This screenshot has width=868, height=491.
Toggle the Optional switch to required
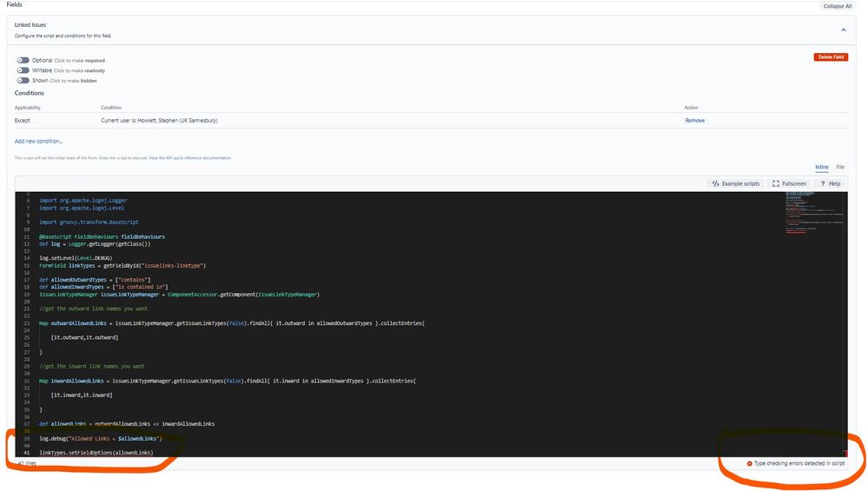[23, 60]
